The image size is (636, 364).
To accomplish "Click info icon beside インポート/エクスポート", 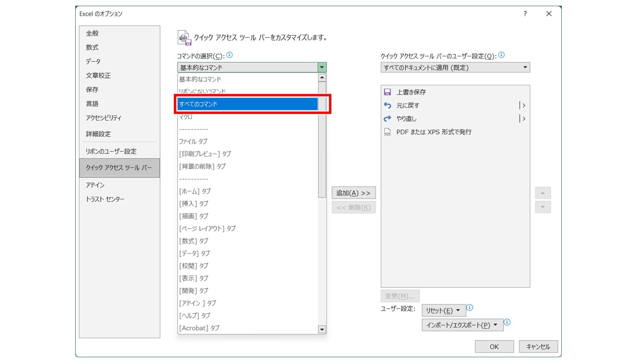I will point(507,323).
